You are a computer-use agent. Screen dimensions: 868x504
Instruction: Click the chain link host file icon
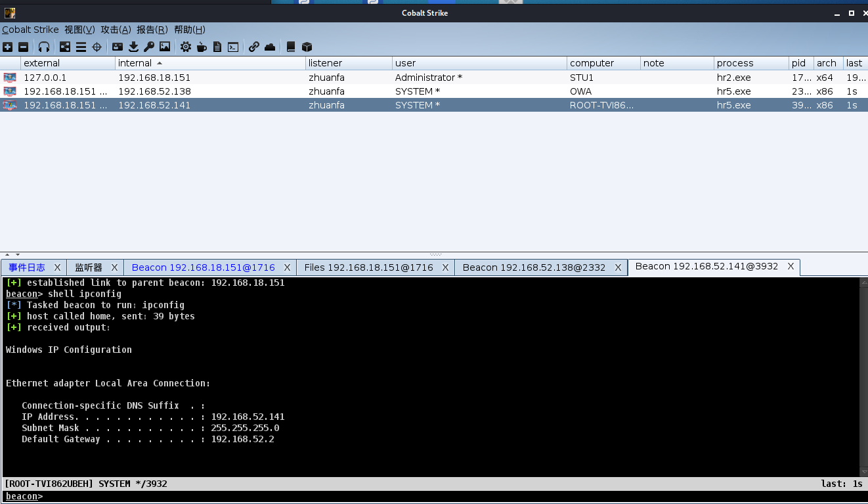pos(254,47)
